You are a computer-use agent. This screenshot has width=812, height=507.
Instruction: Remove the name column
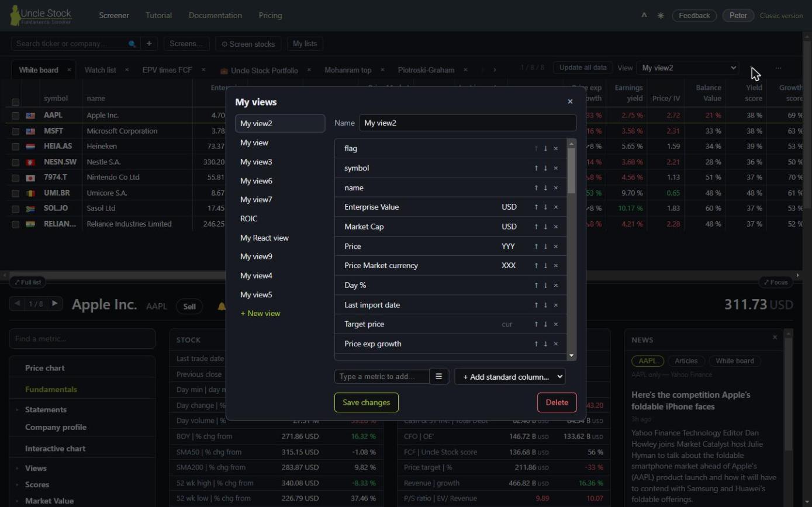[555, 187]
